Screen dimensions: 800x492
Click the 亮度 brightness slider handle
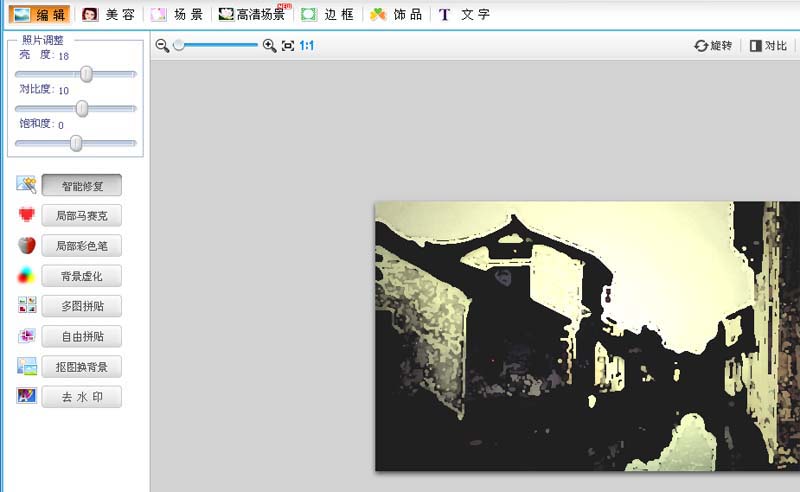click(x=87, y=74)
